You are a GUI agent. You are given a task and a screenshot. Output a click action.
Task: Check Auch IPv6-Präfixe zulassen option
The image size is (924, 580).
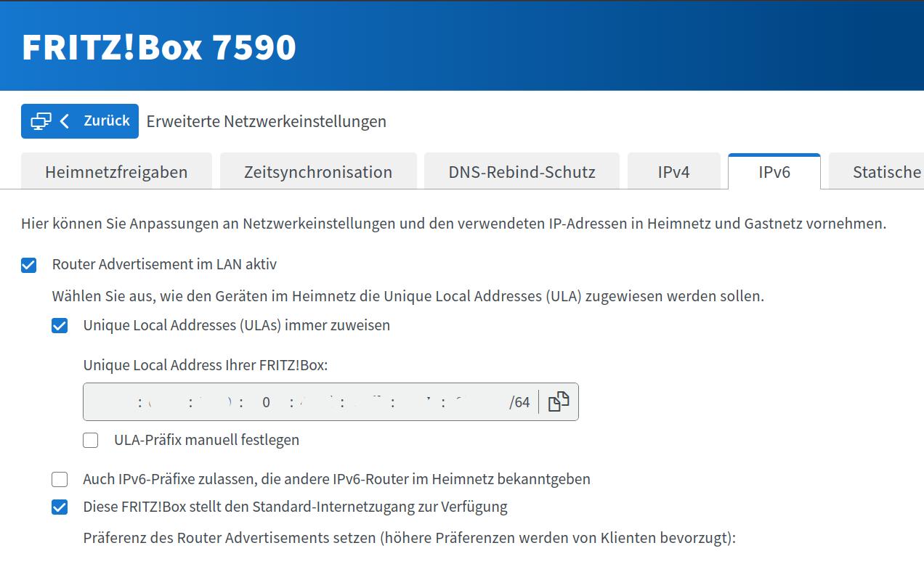(60, 479)
